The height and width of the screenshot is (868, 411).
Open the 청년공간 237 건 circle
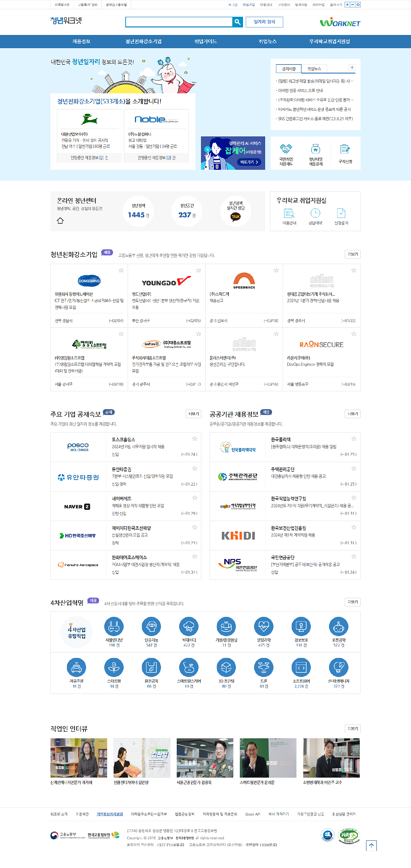pos(187,211)
